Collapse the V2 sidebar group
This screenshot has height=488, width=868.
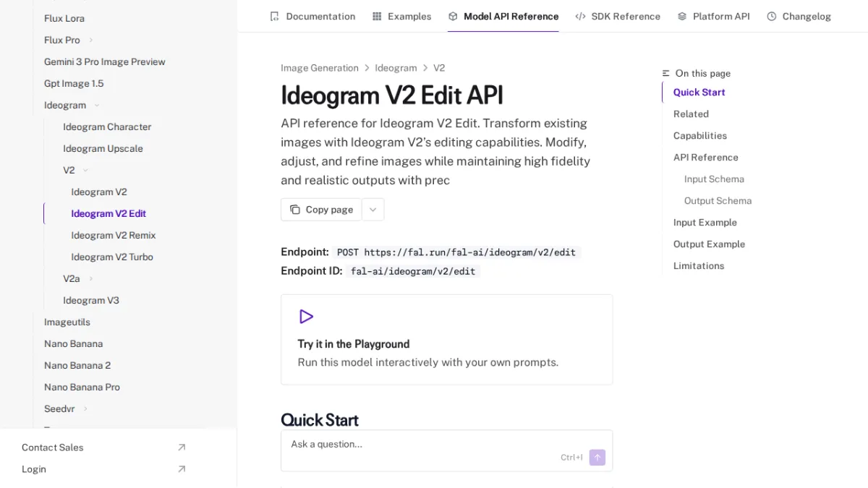click(85, 170)
